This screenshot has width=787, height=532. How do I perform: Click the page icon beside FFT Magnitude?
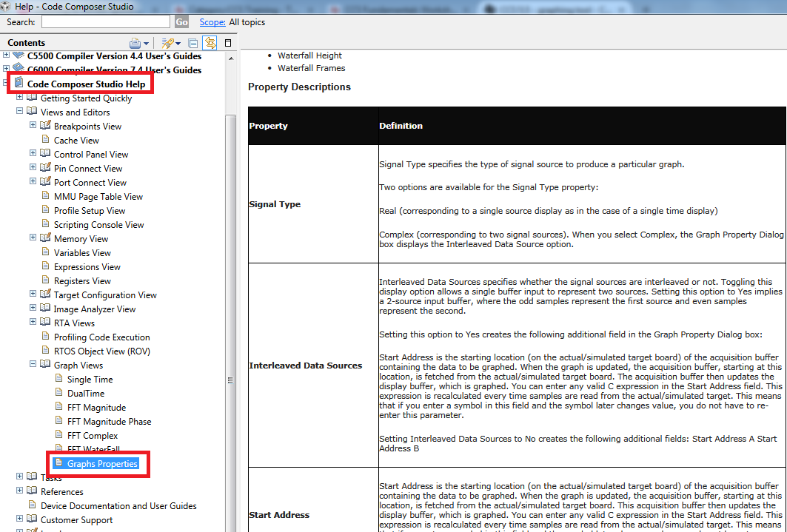(x=58, y=406)
